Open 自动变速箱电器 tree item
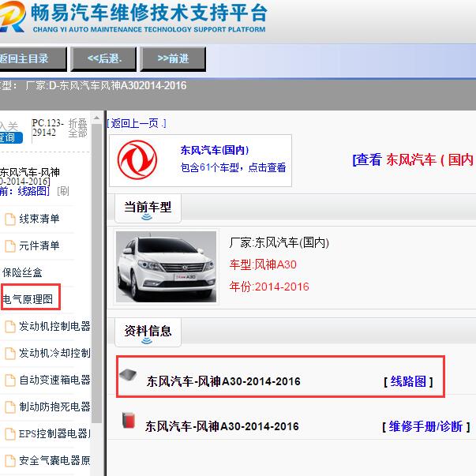476x476 pixels. pos(54,380)
